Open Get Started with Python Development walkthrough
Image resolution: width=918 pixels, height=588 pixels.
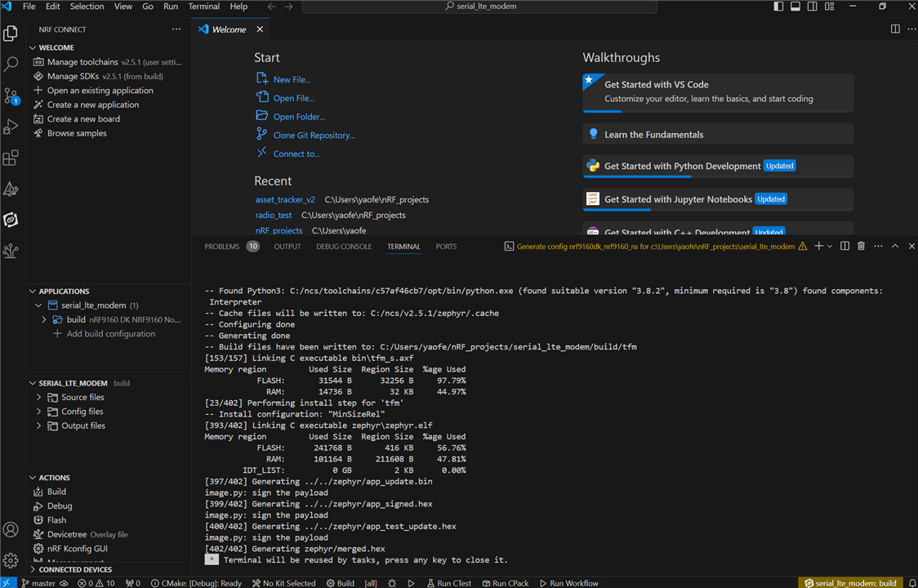pyautogui.click(x=718, y=167)
